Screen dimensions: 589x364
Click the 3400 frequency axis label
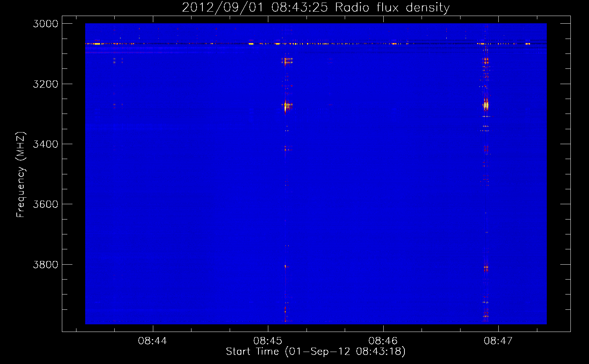[46, 144]
